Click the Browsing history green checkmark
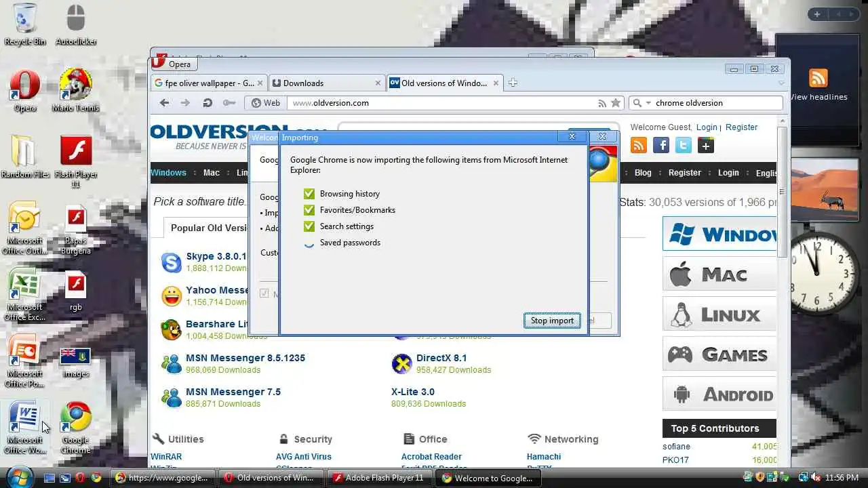868x488 pixels. click(309, 194)
